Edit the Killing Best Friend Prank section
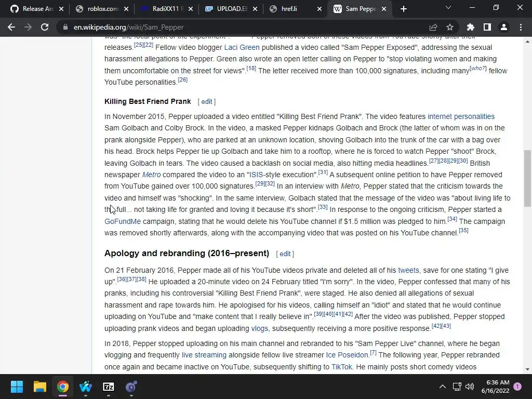This screenshot has height=399, width=532. (x=207, y=101)
